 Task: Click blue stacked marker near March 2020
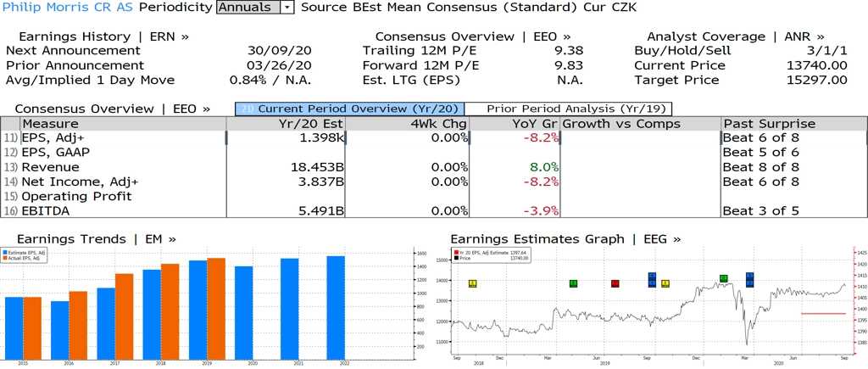point(749,280)
